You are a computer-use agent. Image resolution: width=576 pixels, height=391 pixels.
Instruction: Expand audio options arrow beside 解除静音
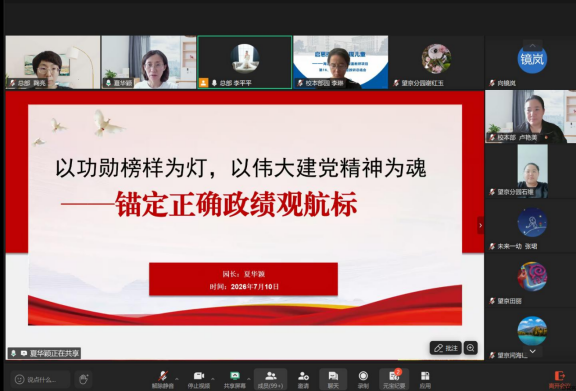tap(177, 379)
